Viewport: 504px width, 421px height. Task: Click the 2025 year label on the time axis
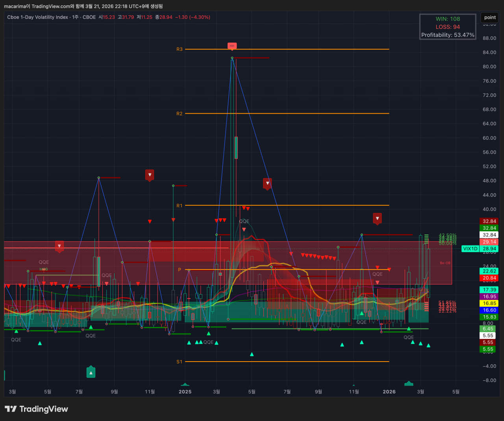(185, 391)
